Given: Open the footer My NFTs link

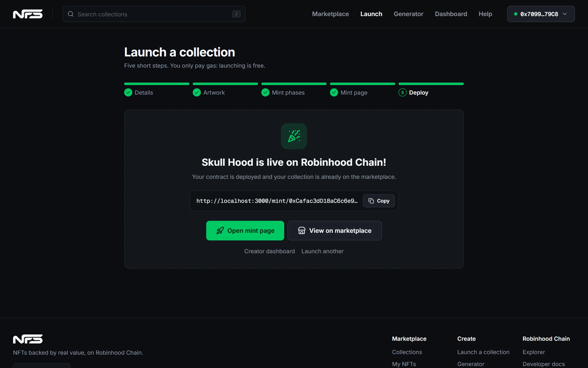Looking at the screenshot, I should pyautogui.click(x=404, y=364).
